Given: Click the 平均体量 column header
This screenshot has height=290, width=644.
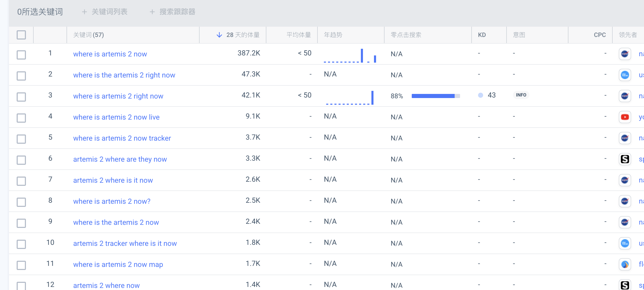Looking at the screenshot, I should pos(298,35).
